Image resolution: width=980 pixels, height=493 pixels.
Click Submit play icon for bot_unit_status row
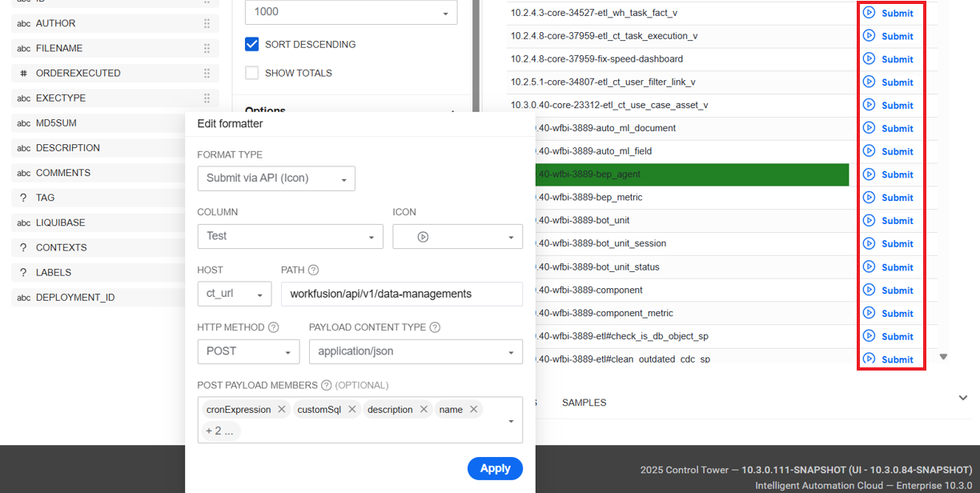pyautogui.click(x=869, y=267)
